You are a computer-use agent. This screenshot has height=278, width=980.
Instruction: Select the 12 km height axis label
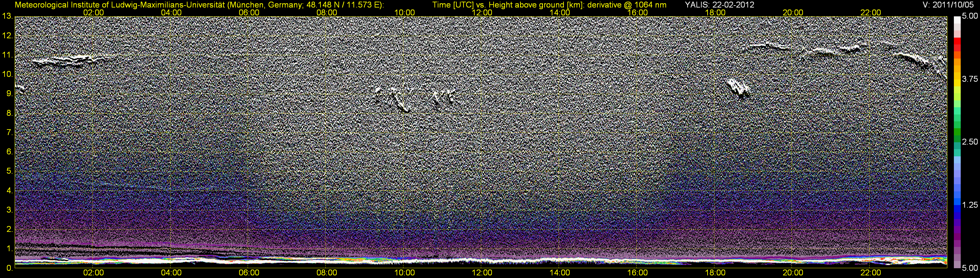[x=7, y=36]
